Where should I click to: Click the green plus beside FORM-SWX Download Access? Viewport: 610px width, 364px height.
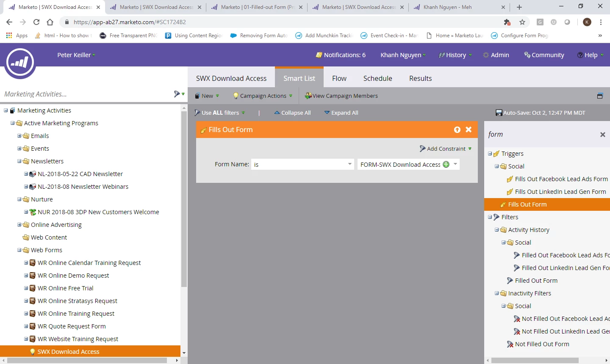(x=446, y=164)
